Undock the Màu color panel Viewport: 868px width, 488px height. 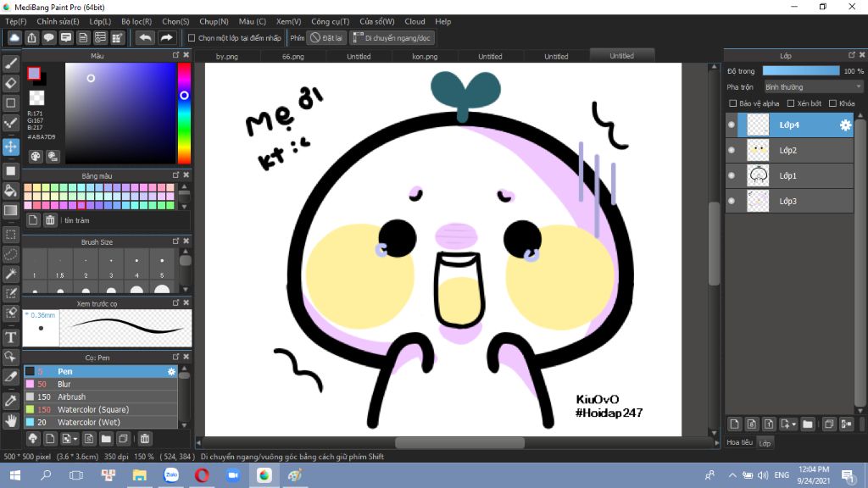(176, 55)
